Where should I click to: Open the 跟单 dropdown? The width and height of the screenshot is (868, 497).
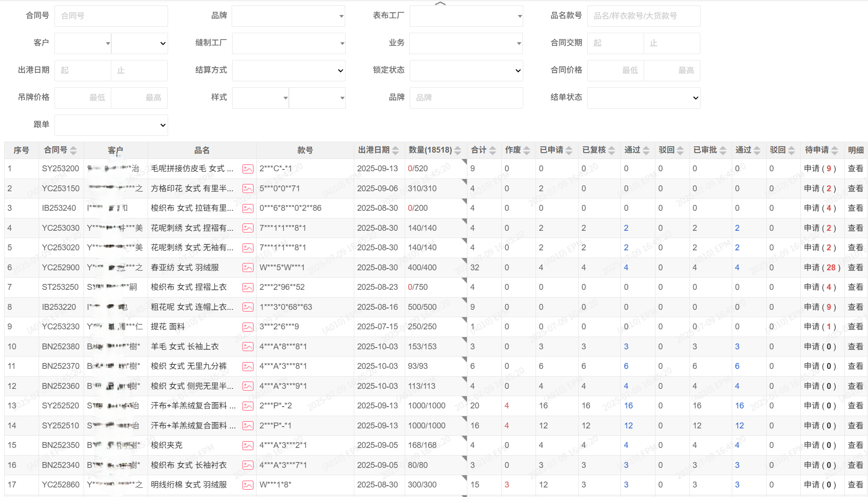tap(111, 125)
